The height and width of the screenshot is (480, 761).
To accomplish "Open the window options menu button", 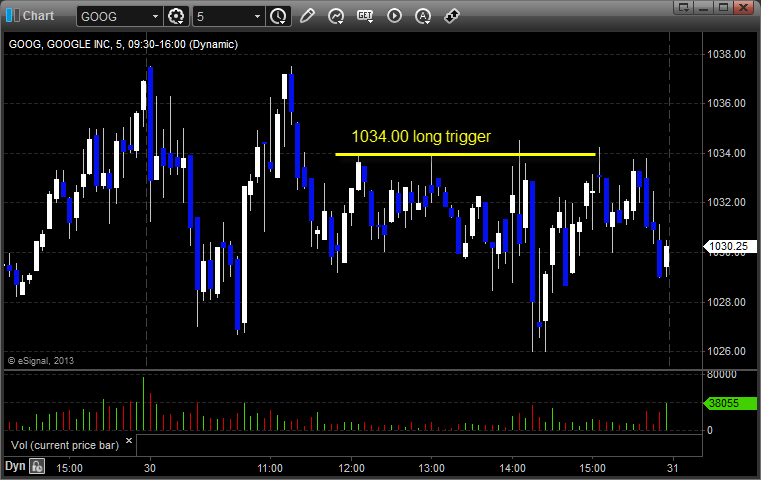I will [x=684, y=7].
